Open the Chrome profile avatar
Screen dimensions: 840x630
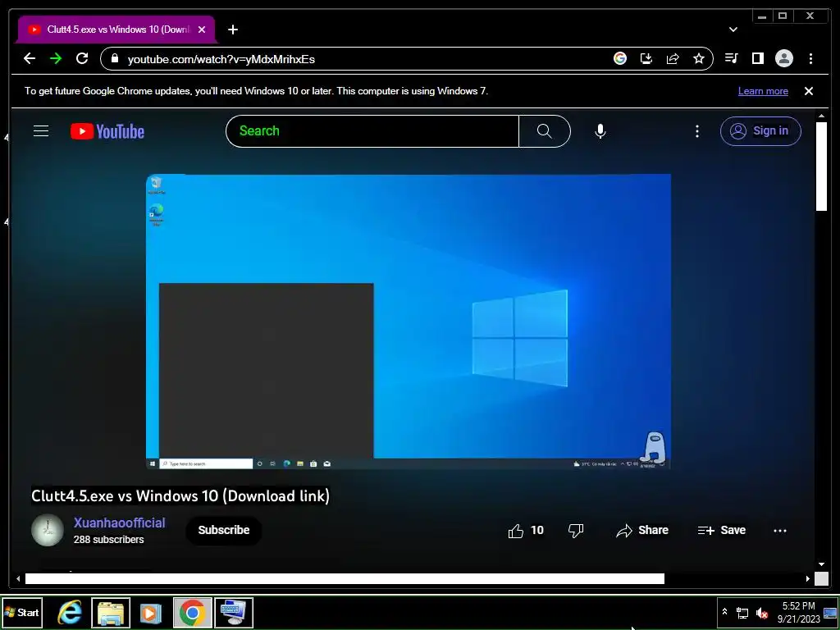point(783,58)
